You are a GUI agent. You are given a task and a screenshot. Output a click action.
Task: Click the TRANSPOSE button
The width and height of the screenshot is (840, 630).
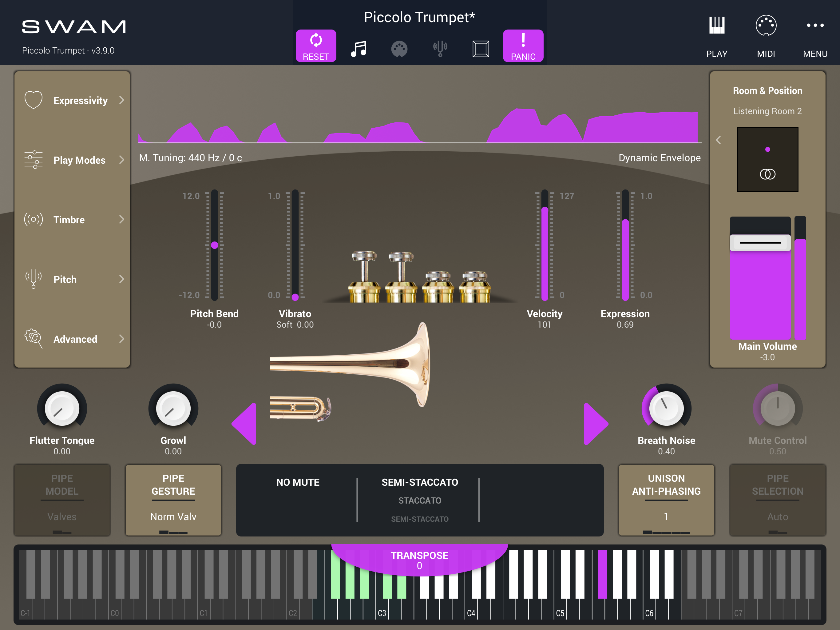click(x=419, y=560)
